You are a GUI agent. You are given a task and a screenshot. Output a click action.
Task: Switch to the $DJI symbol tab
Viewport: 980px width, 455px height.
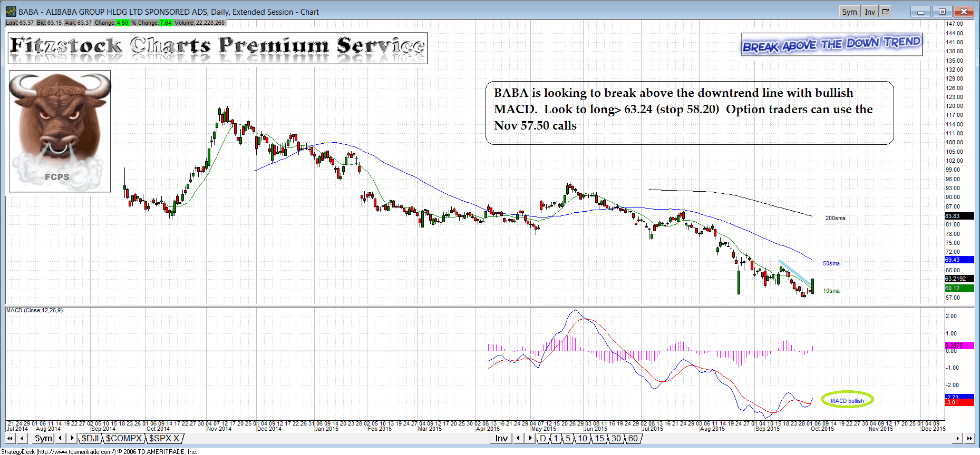[x=90, y=438]
